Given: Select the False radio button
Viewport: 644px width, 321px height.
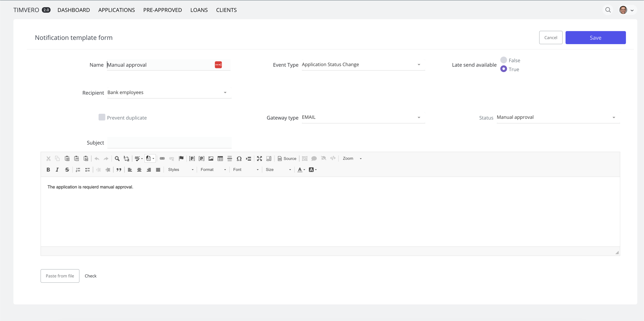Looking at the screenshot, I should pyautogui.click(x=503, y=60).
